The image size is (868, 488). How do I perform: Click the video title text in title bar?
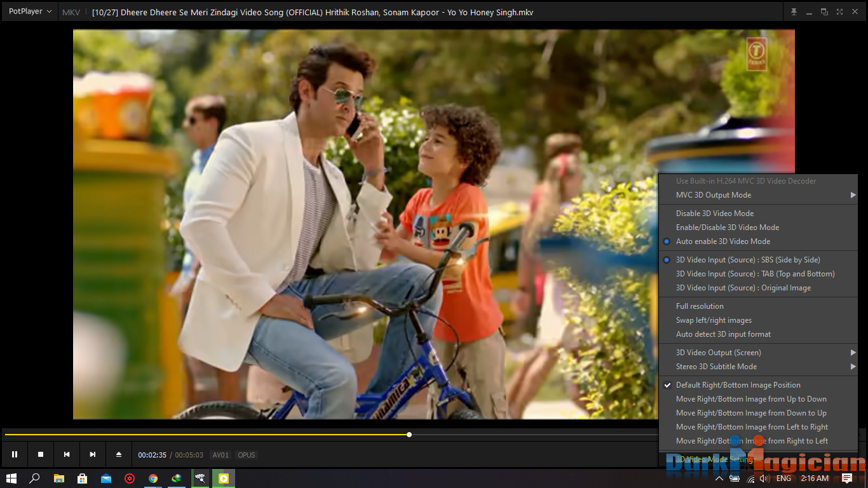coord(313,12)
